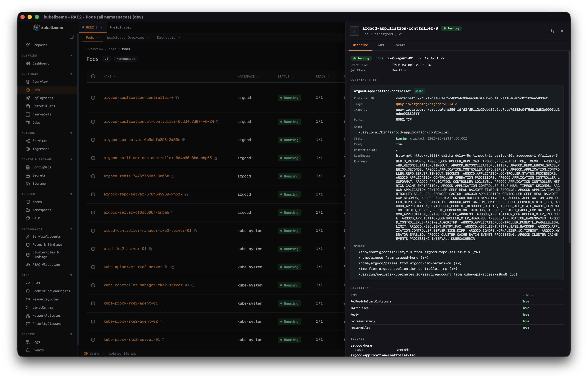
Task: Open the Workloads Overview tab
Action: 125,37
